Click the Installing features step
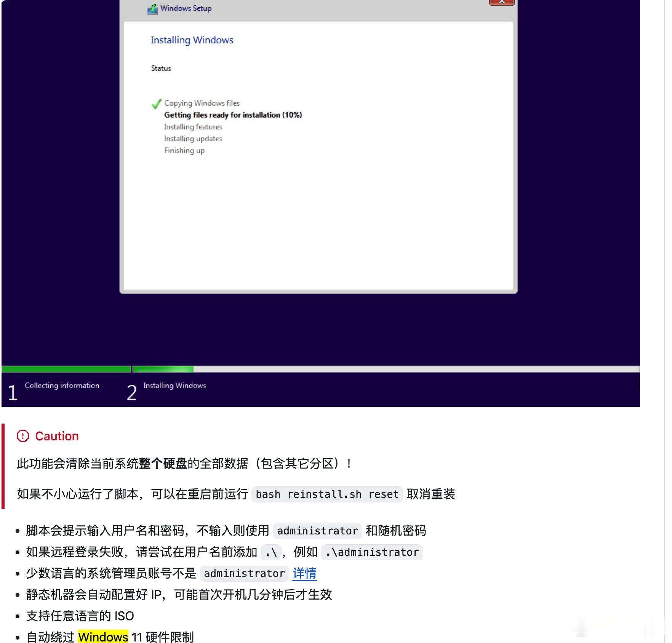The width and height of the screenshot is (672, 643). (193, 127)
